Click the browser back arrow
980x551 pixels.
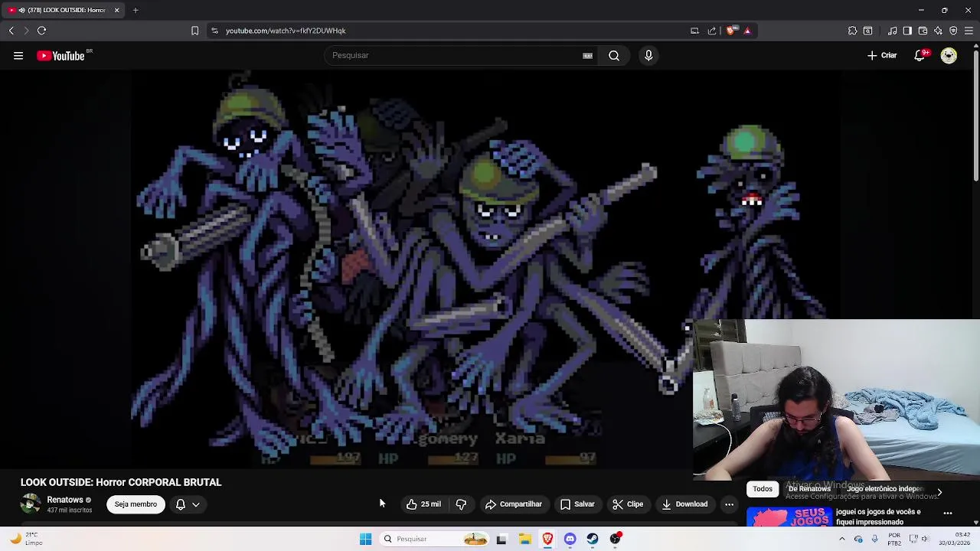11,31
